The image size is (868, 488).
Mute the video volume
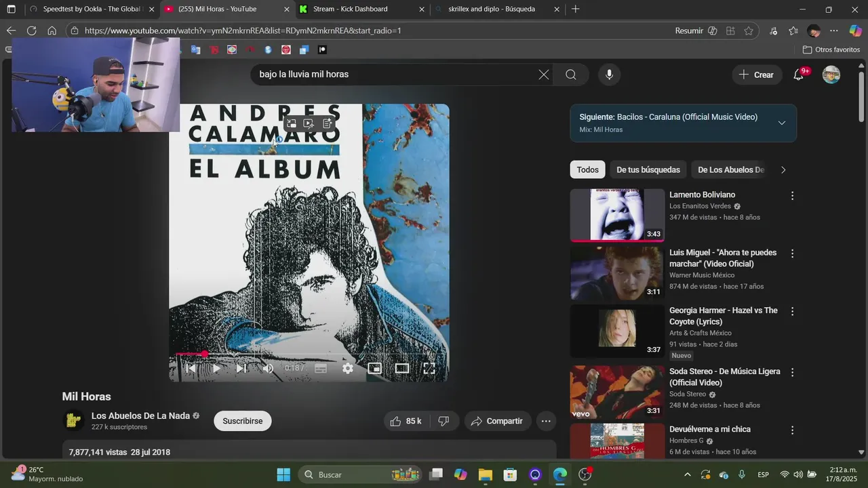pyautogui.click(x=268, y=368)
